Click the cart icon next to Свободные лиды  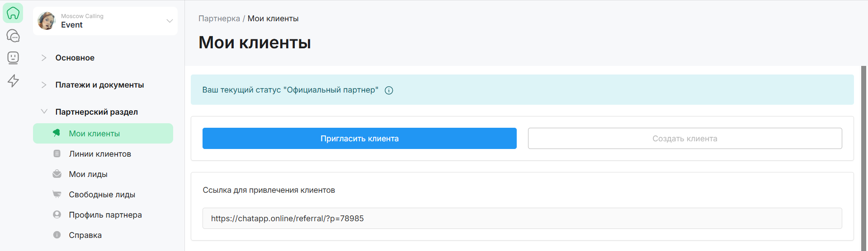(57, 195)
